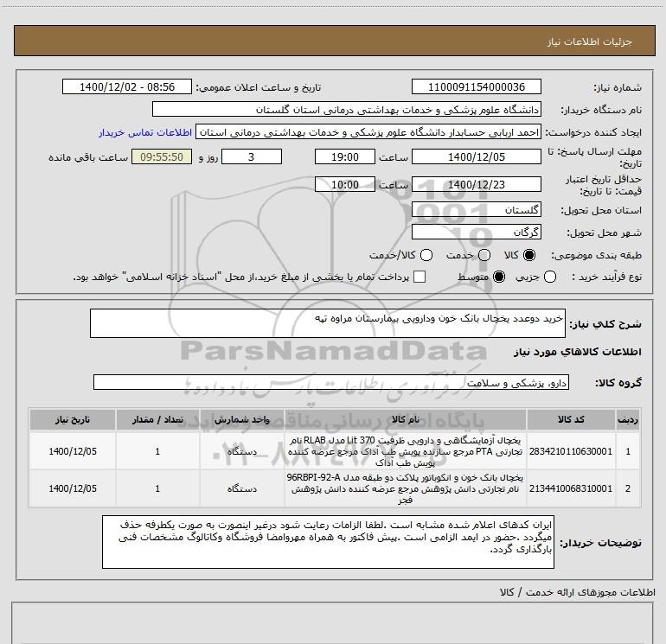
Task: Click the deadline time 19:00 field
Action: click(x=345, y=157)
